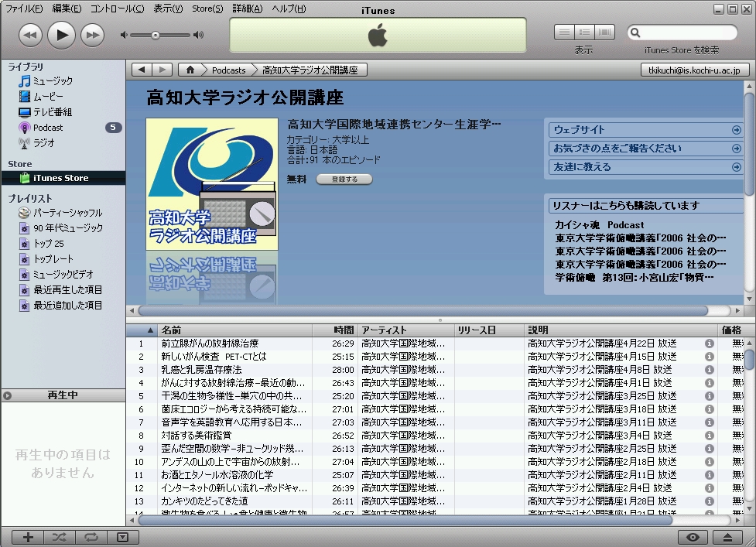Viewport: 756px width, 547px height.
Task: Open the コントロール(C) menu
Action: point(117,9)
